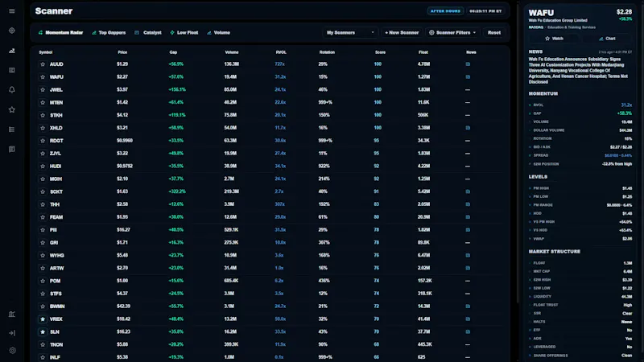Select the ZJYL symbol row

271,153
